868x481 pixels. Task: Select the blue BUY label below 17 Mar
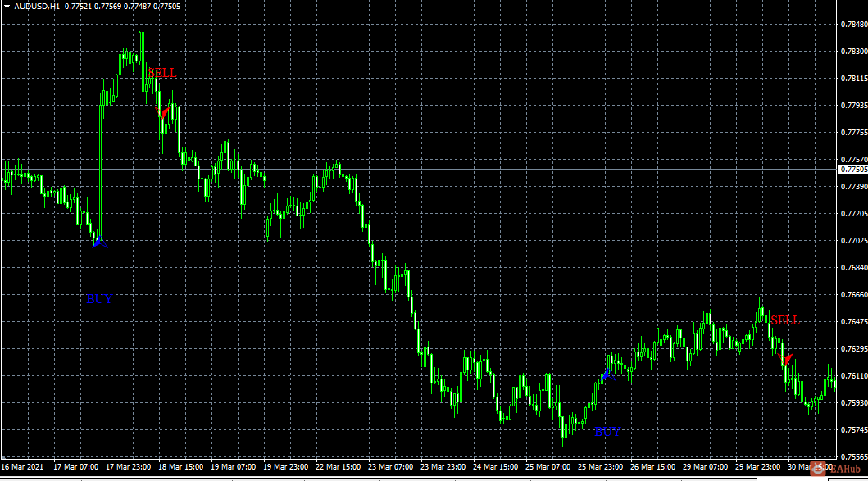100,299
